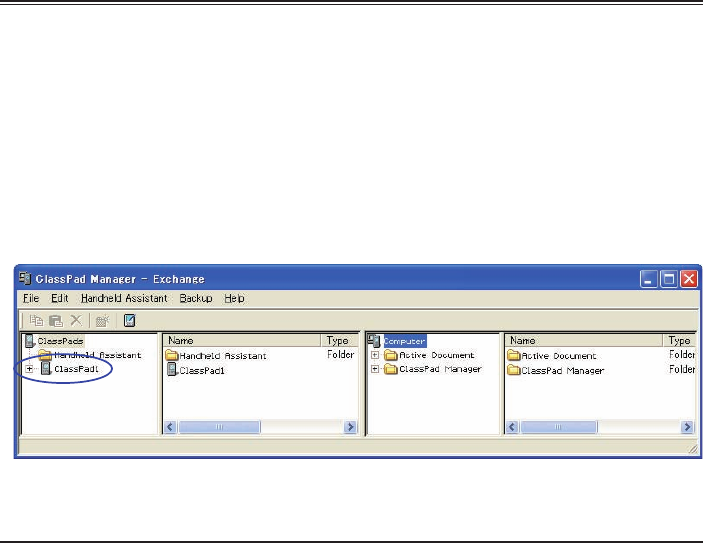Click the Computer root icon in tree

[374, 341]
